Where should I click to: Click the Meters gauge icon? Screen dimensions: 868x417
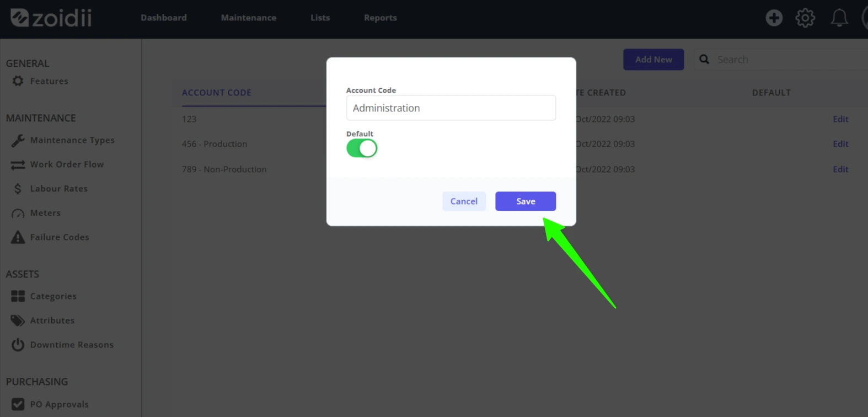(18, 213)
